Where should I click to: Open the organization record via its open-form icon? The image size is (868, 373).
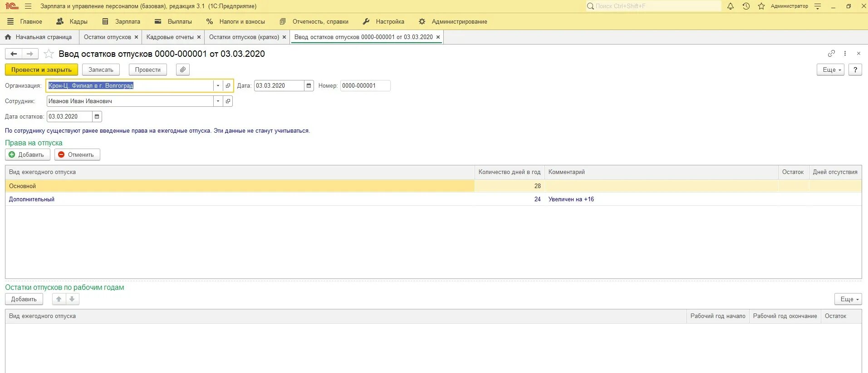point(228,85)
